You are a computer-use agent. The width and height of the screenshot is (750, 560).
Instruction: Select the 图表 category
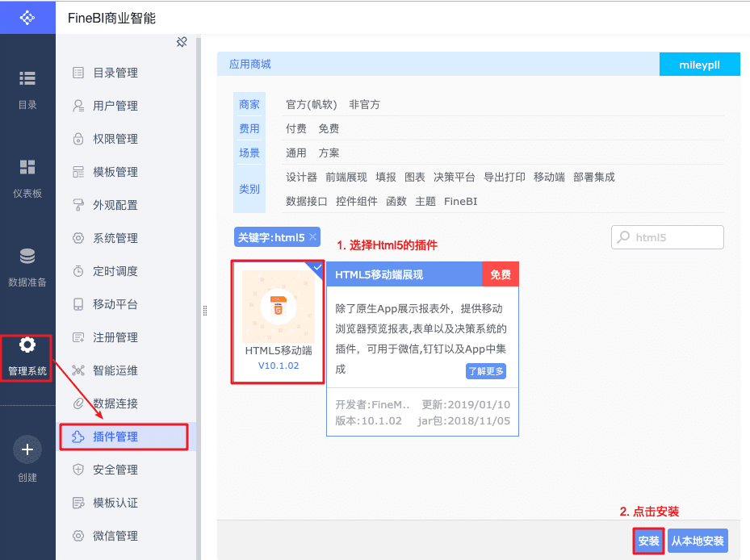tap(415, 178)
